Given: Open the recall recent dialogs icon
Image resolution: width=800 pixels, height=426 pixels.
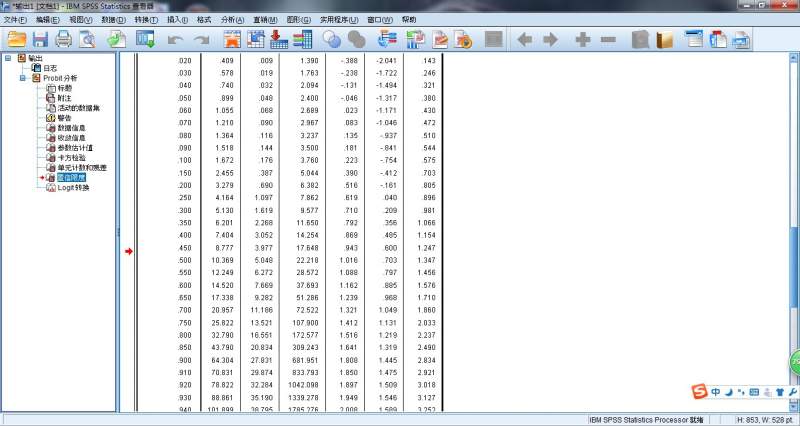Looking at the screenshot, I should pos(146,39).
